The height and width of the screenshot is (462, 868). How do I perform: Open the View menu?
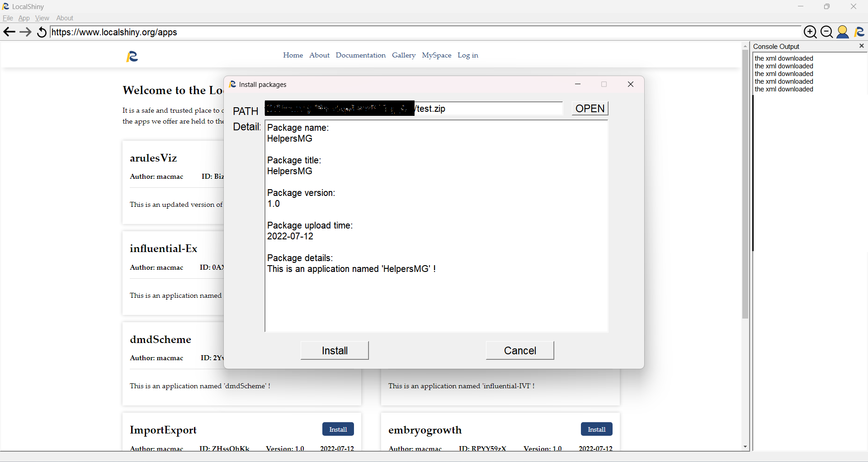(42, 18)
